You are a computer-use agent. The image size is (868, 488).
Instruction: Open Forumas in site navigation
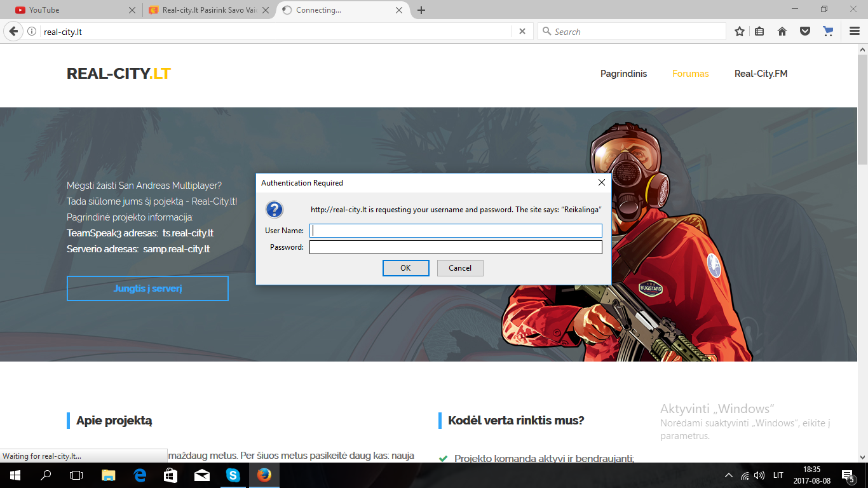691,74
